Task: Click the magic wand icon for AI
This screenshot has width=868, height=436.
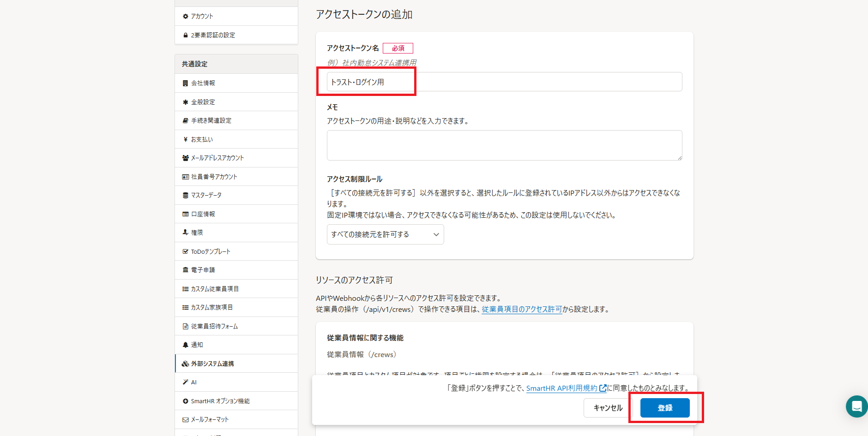Action: pos(186,382)
